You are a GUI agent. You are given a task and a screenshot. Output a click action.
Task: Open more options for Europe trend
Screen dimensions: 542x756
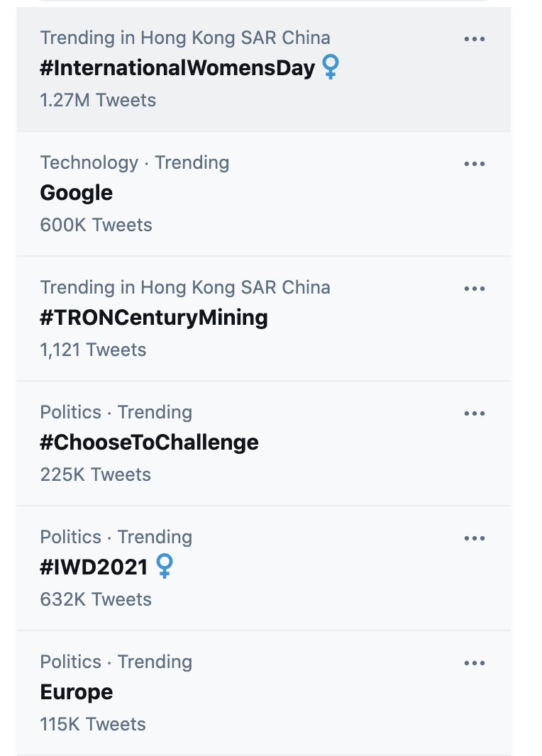point(475,663)
